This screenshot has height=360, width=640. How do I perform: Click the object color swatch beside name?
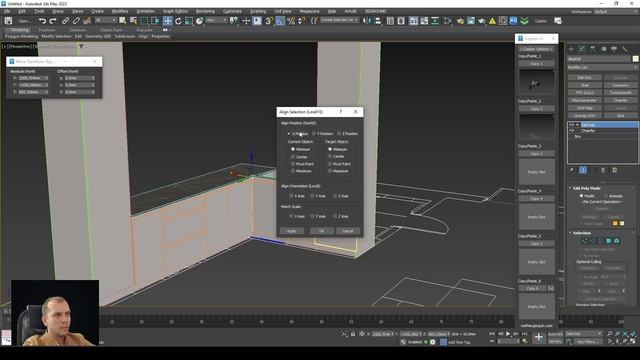(636, 59)
